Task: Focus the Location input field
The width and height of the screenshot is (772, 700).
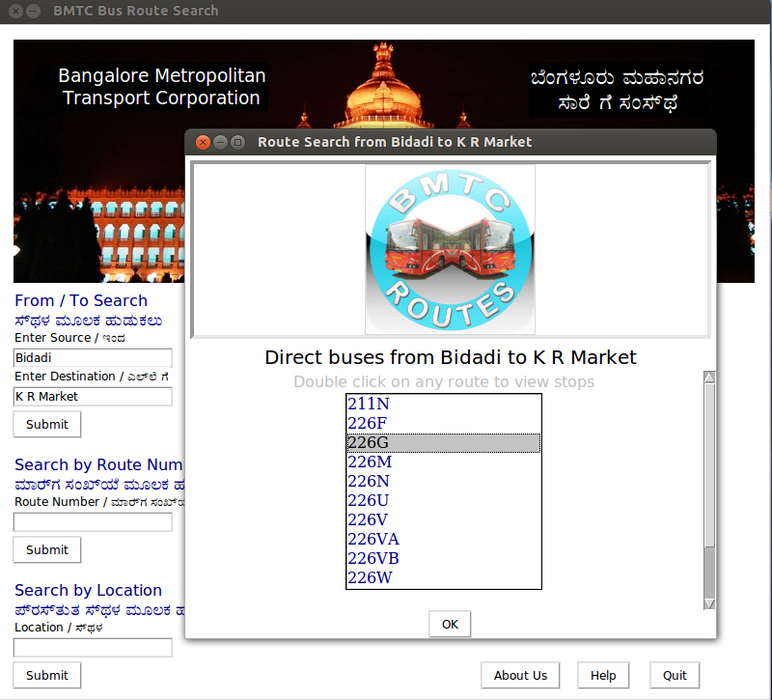Action: click(93, 647)
